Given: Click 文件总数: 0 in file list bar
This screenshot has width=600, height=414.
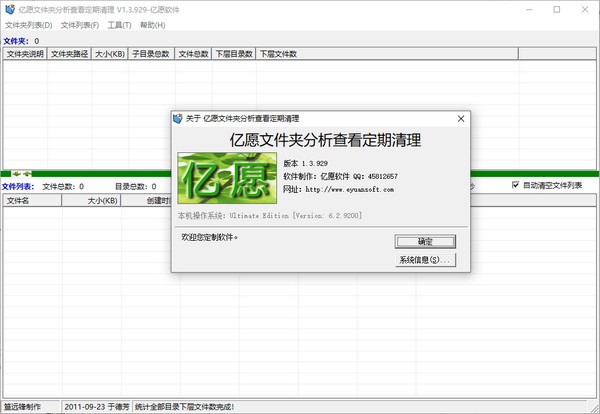Looking at the screenshot, I should [x=63, y=186].
